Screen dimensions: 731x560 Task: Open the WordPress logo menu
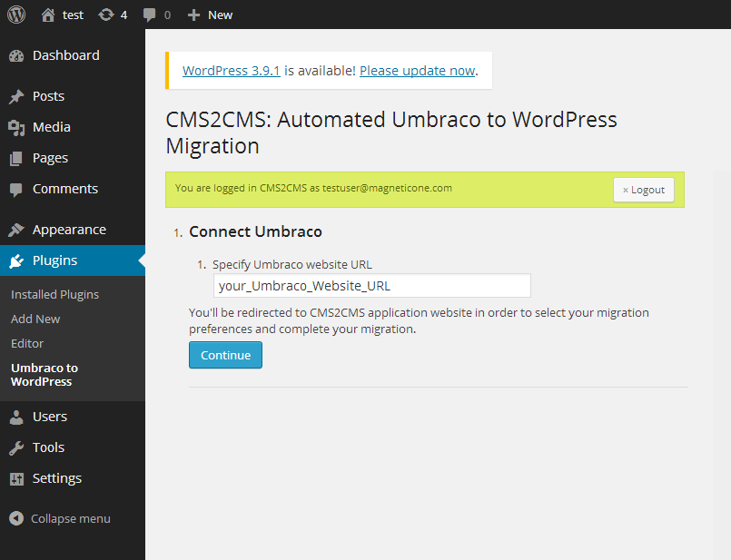click(x=16, y=15)
